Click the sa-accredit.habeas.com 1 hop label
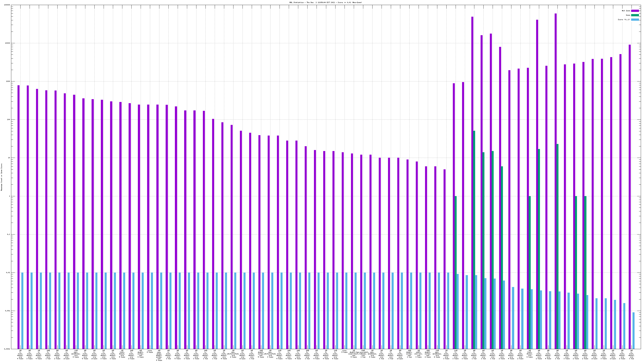The height and width of the screenshot is (362, 644). [x=363, y=354]
